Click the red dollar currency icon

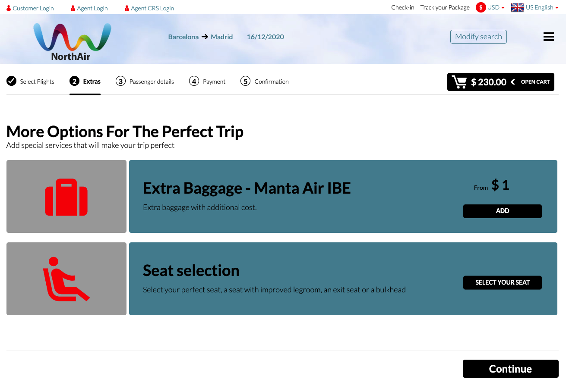[481, 7]
